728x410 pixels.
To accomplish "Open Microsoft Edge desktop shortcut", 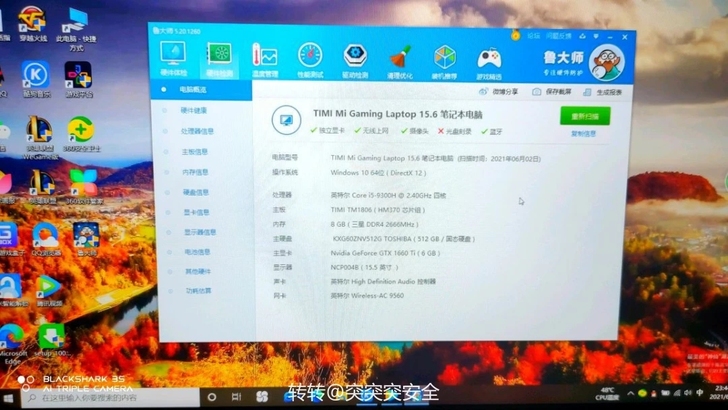I will 12,344.
